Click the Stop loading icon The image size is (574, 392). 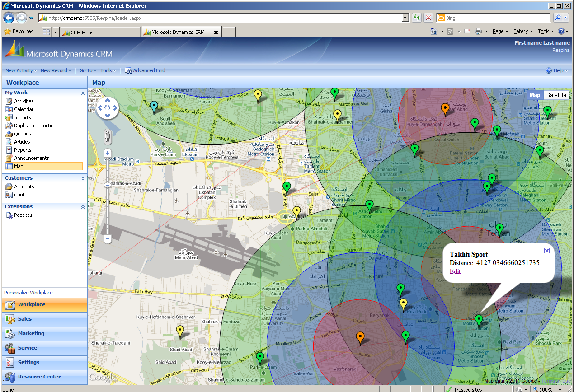tap(428, 18)
